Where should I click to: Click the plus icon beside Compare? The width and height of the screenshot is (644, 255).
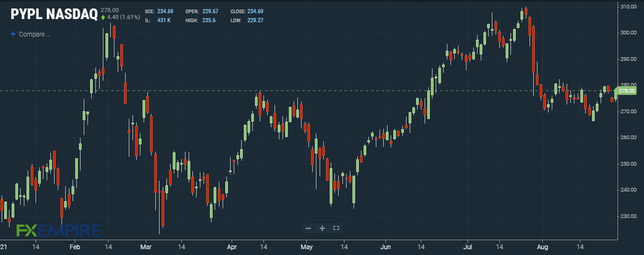pos(13,34)
